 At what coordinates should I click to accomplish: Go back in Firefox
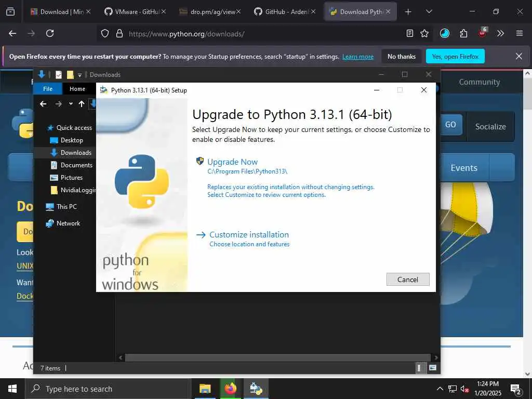pos(12,33)
